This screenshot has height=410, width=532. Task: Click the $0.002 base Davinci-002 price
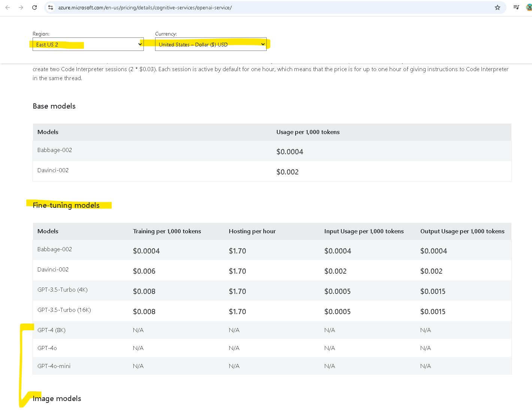point(287,172)
